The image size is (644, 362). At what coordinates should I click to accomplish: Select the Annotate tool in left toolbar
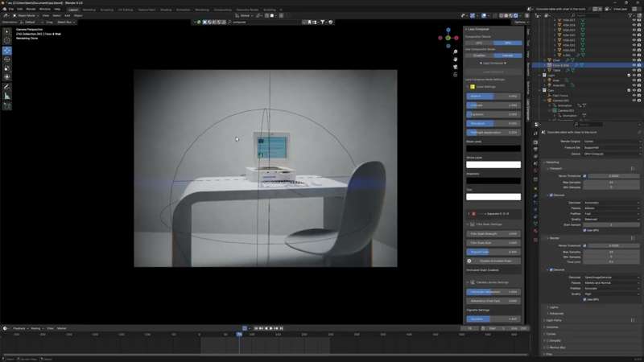[x=7, y=87]
